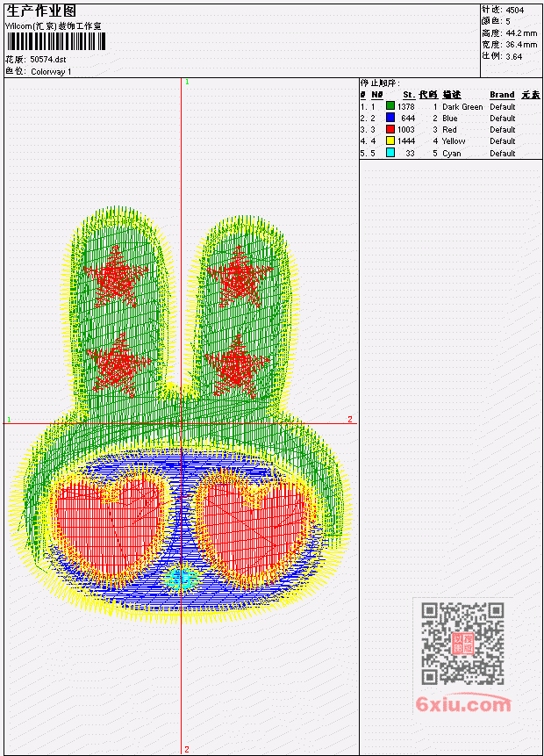
Task: Select stitch count 1003 in Red row
Action: pyautogui.click(x=405, y=130)
